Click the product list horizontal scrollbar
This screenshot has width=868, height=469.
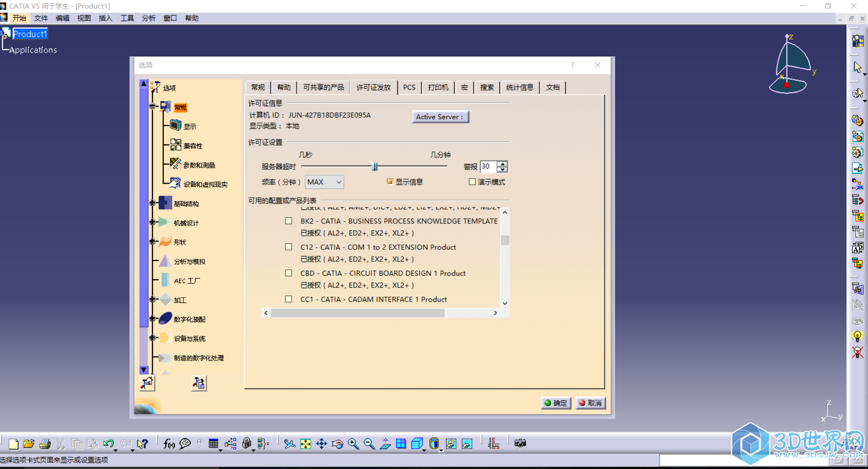pyautogui.click(x=358, y=313)
